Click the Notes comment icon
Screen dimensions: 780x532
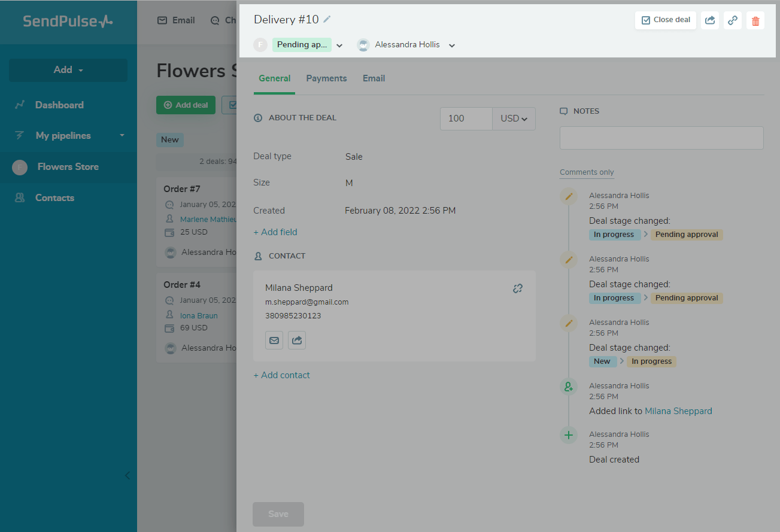pos(563,111)
